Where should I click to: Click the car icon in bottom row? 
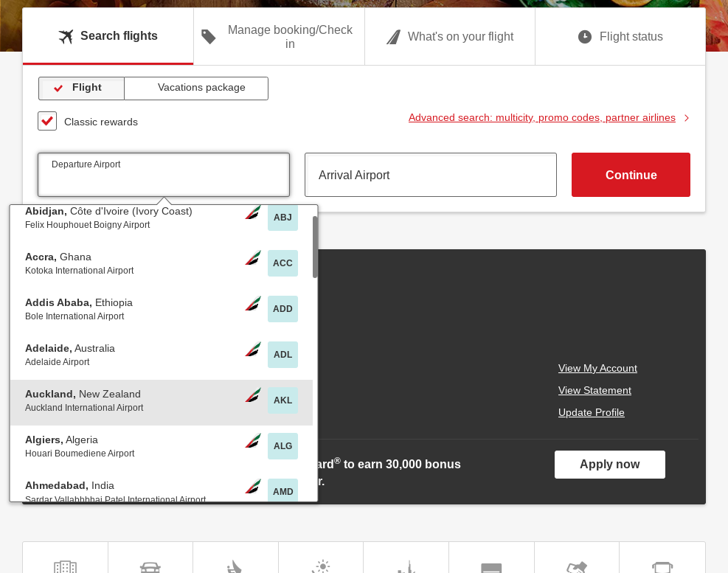[x=150, y=567]
